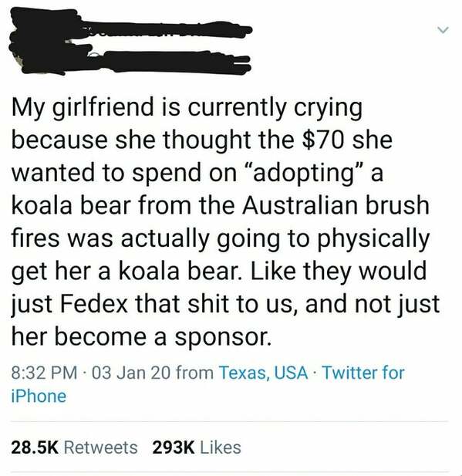462x476 pixels.
Task: Click the 8:32 PM timestamp
Action: 44,373
